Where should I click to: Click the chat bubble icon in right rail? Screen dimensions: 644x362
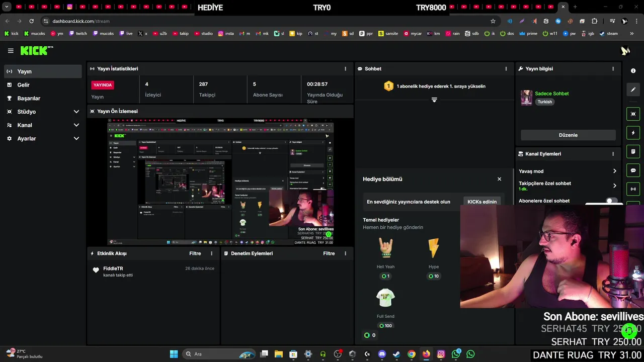coord(633,170)
